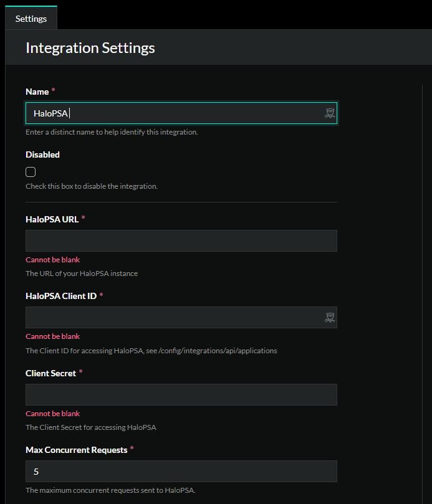432x504 pixels.
Task: Click the HaloPSA URL label
Action: [x=52, y=219]
